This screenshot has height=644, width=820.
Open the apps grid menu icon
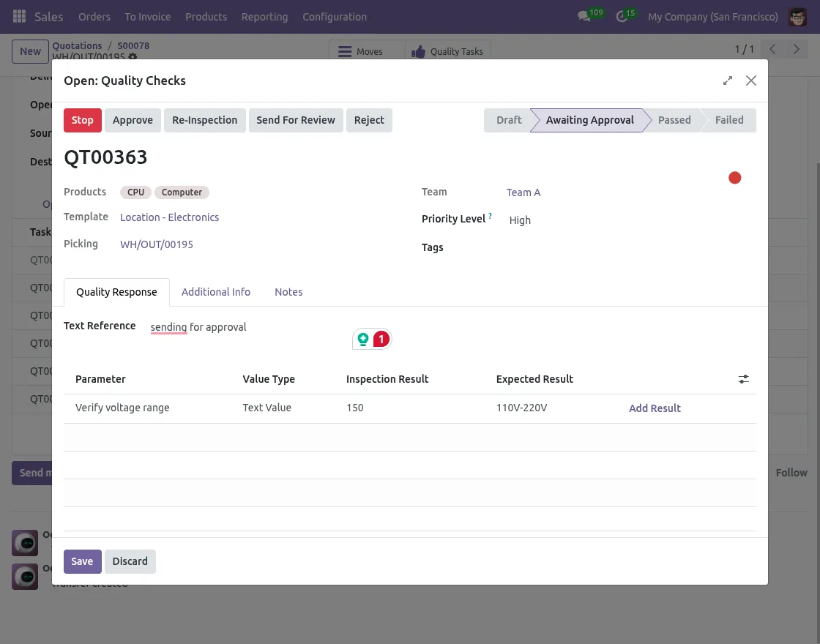click(19, 16)
